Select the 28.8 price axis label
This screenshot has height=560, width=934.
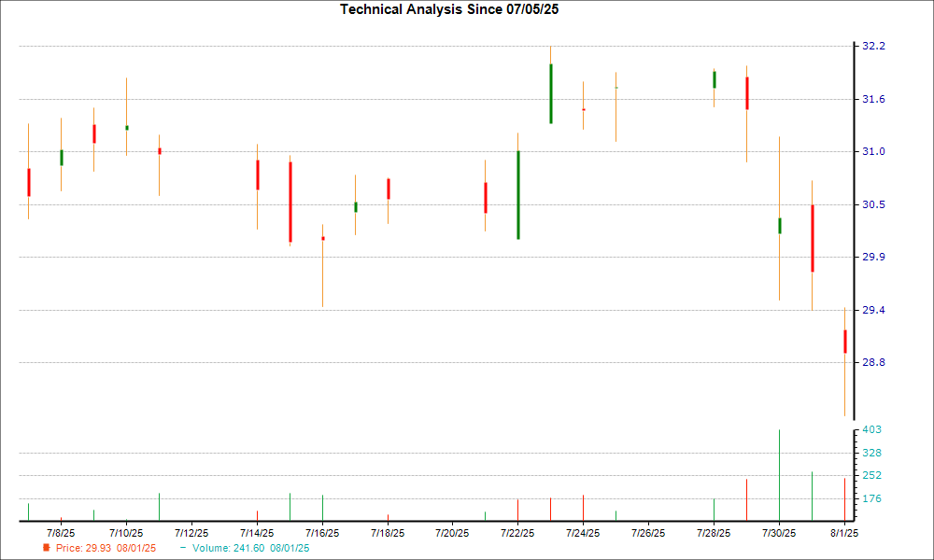[x=874, y=362]
